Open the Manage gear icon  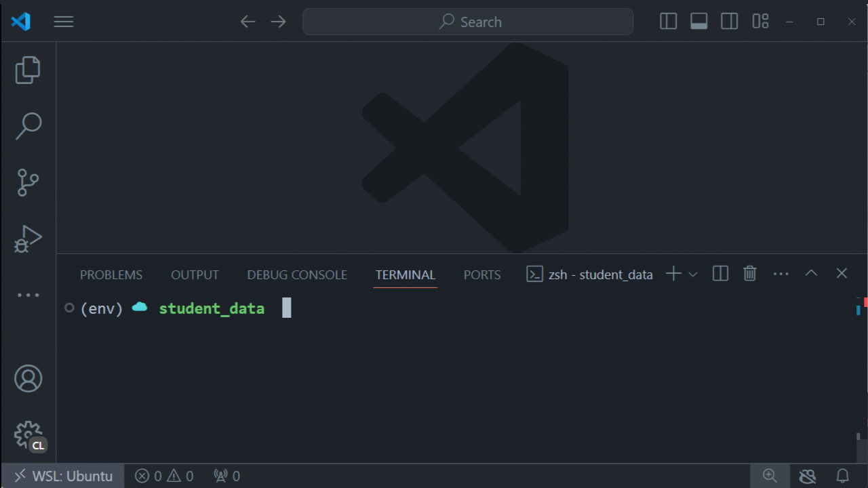click(x=27, y=434)
